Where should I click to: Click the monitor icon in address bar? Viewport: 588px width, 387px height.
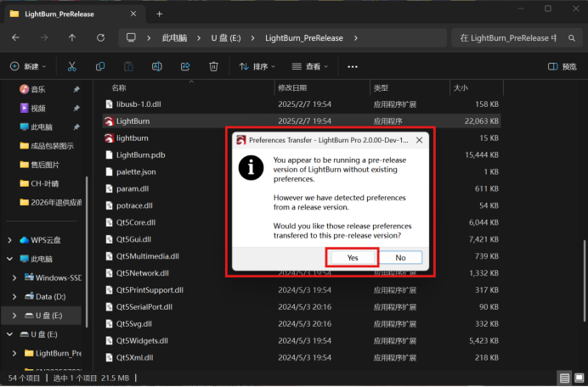pyautogui.click(x=131, y=37)
